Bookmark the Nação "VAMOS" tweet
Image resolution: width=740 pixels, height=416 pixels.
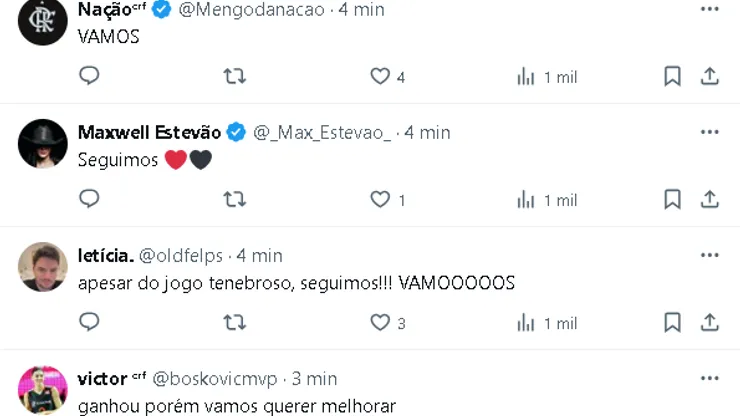click(x=673, y=76)
